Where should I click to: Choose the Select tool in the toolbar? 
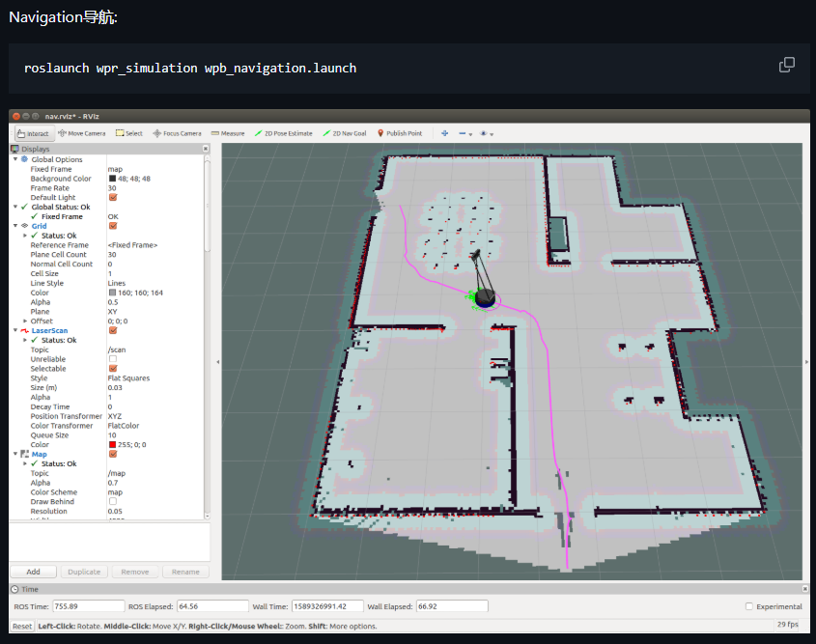coord(129,133)
